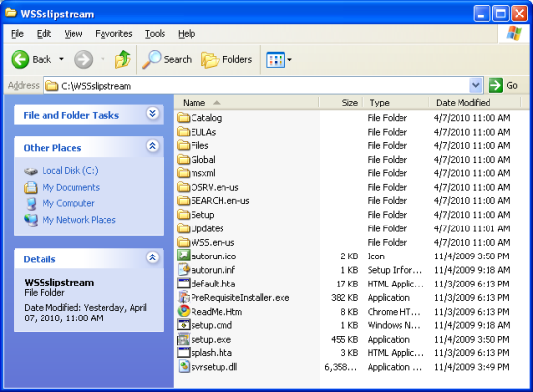This screenshot has width=533, height=392.
Task: Open the Tools menu
Action: point(155,34)
